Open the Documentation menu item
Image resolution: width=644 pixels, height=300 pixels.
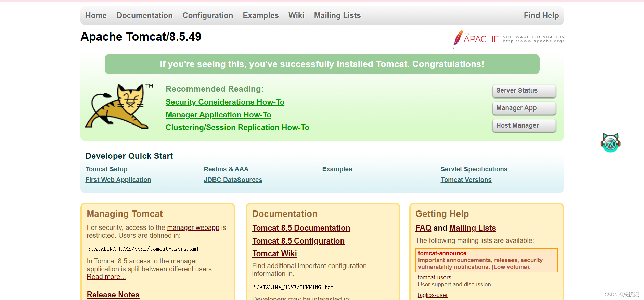coord(145,15)
